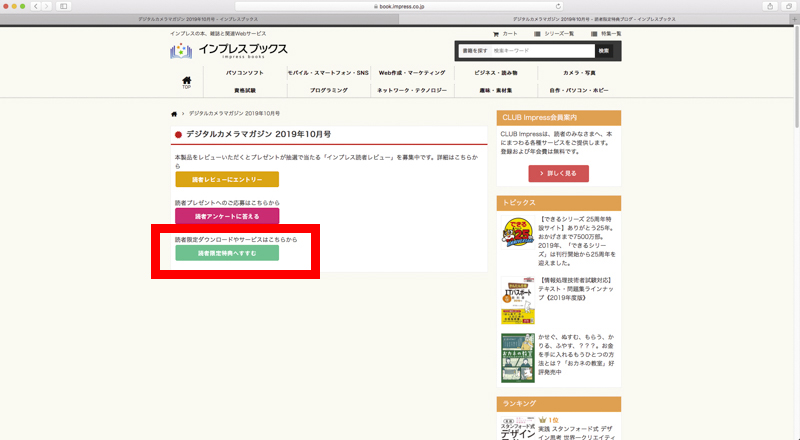This screenshot has width=800, height=440.
Task: Click the book.impress.co.jp address bar
Action: point(399,6)
